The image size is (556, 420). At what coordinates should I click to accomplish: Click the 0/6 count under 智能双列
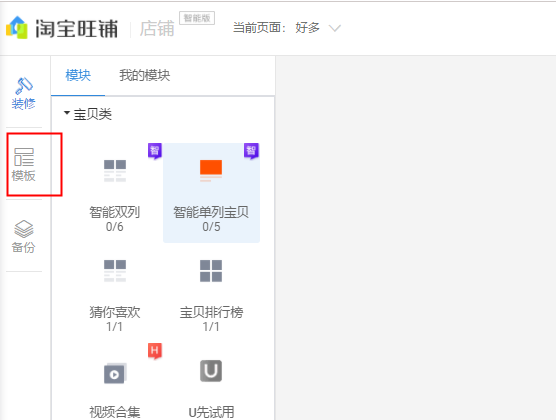[115, 227]
